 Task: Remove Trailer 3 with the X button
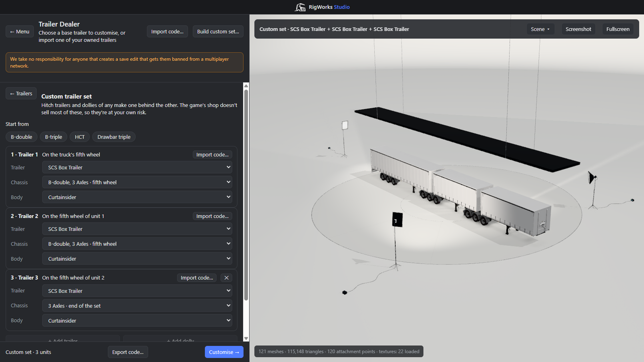click(226, 278)
